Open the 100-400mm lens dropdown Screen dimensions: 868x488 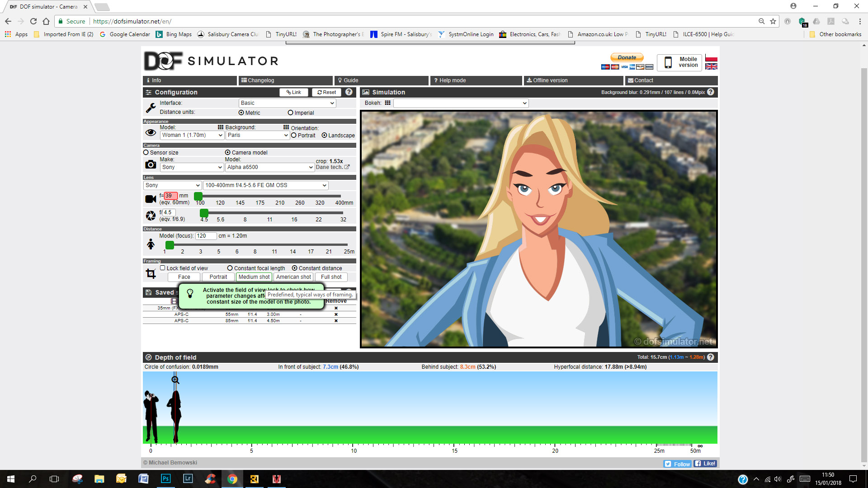tap(266, 185)
